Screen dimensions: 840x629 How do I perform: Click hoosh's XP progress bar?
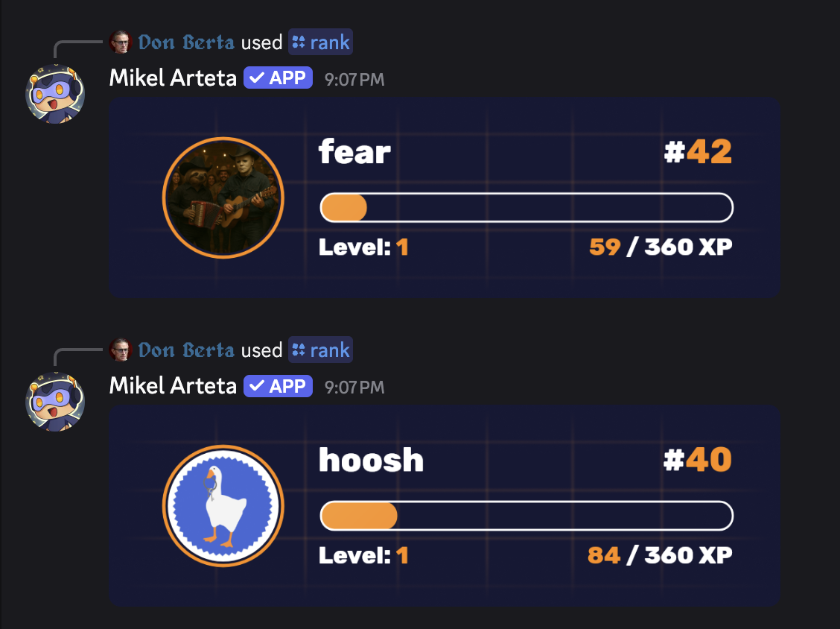tap(526, 516)
